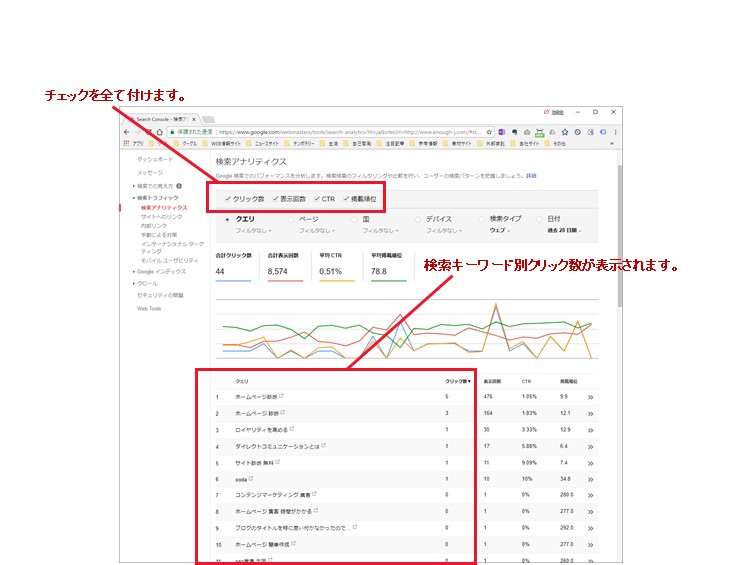Toggle the 掲載順位 checkbox
Screen dimensions: 753x565
pyautogui.click(x=346, y=199)
